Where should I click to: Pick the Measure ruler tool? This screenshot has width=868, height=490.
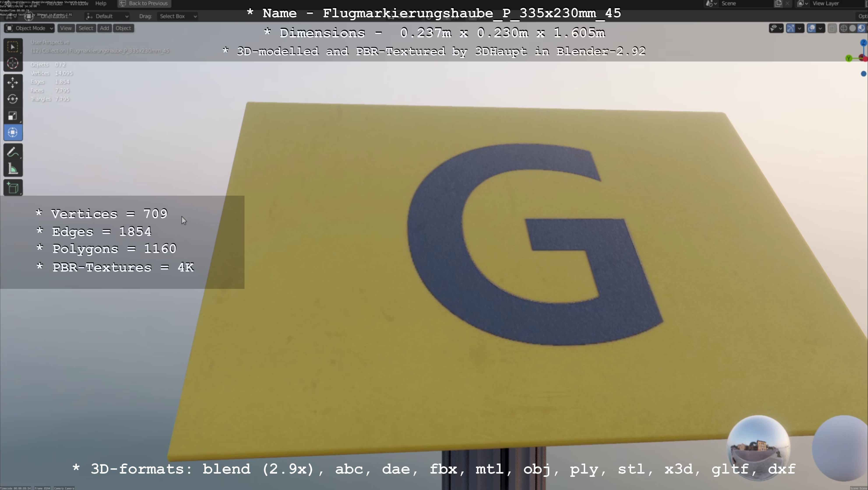point(13,169)
